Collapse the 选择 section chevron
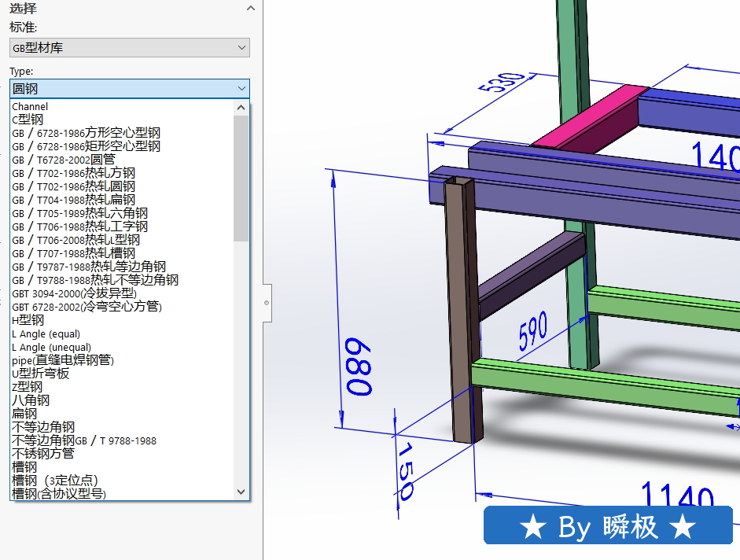Image resolution: width=740 pixels, height=560 pixels. click(250, 9)
